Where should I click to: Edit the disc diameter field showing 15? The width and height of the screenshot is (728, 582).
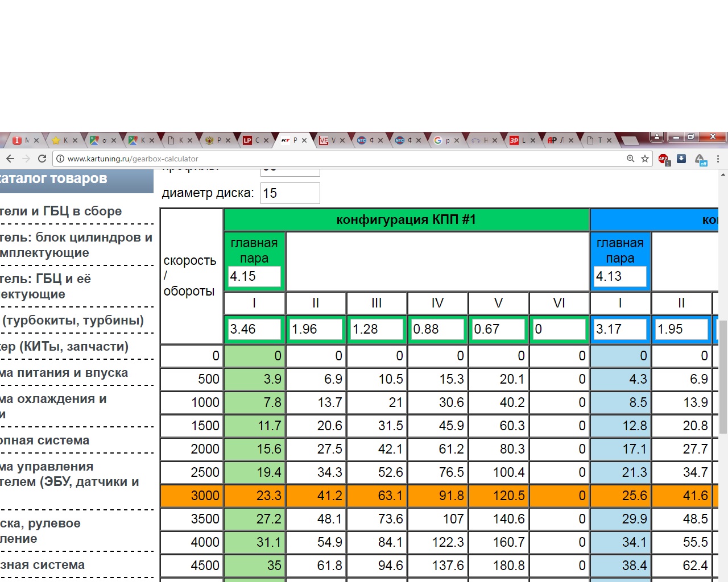290,193
